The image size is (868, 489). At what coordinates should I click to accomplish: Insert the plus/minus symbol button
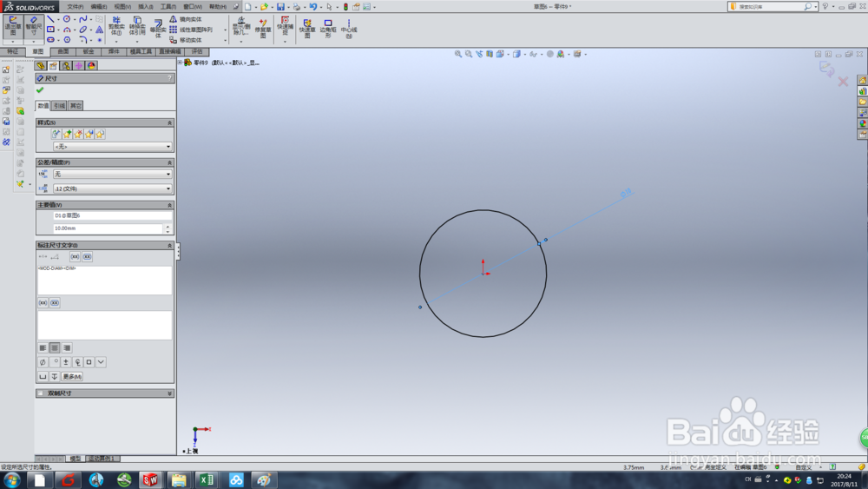click(x=66, y=362)
